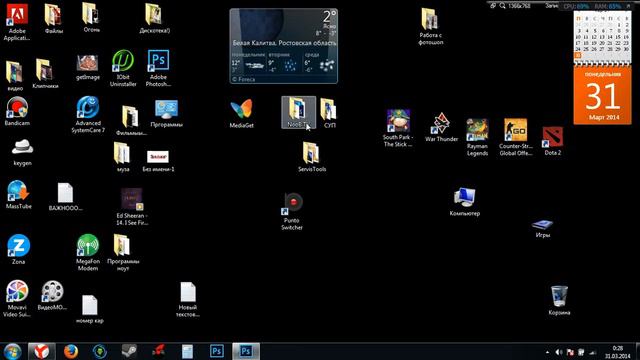Launch War Thunder game
640x360 pixels.
441,127
